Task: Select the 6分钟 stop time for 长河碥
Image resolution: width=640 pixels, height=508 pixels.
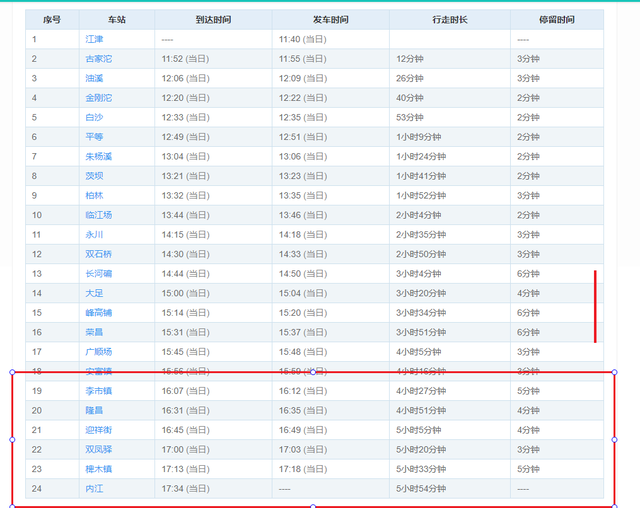Action: 528,274
